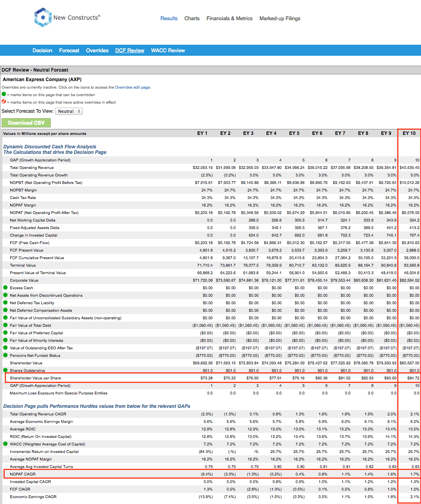Click Total Operating Revenue row label
Viewport: 421px width, 504px height.
tap(32, 167)
